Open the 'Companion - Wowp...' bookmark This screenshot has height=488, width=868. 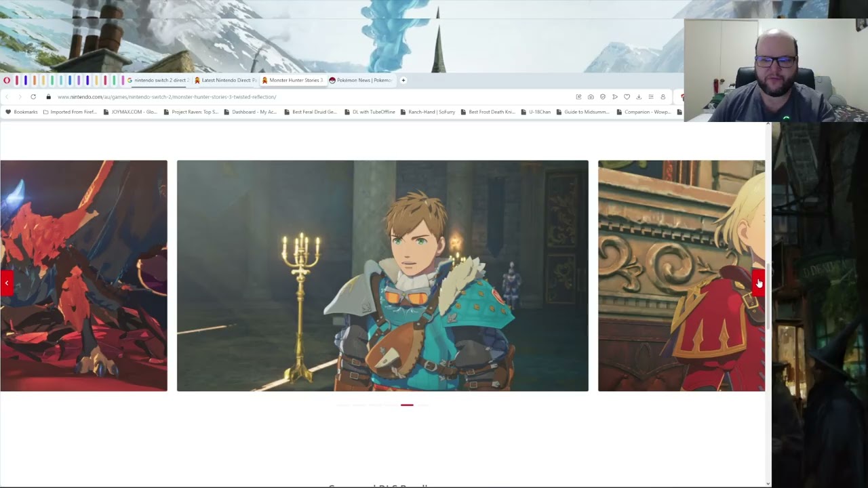click(644, 112)
